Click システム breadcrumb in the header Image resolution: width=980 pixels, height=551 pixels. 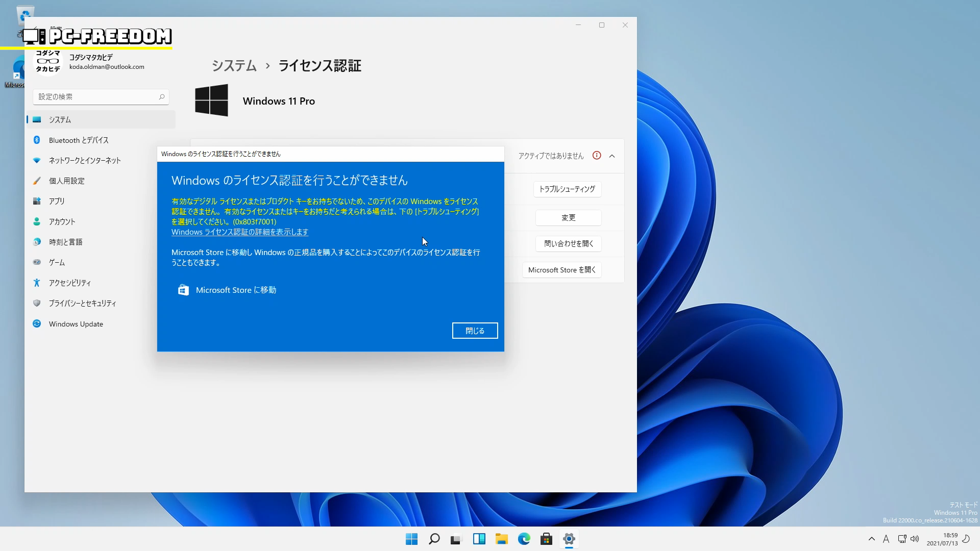coord(234,66)
